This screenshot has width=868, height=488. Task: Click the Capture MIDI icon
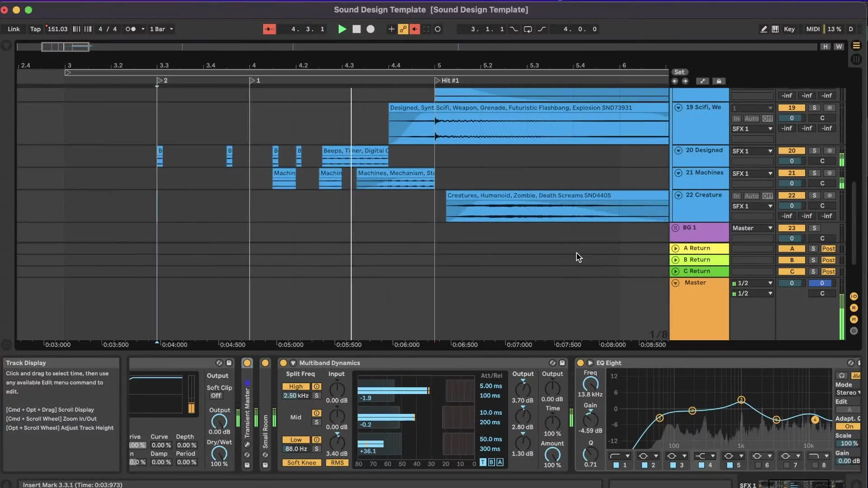coord(426,29)
